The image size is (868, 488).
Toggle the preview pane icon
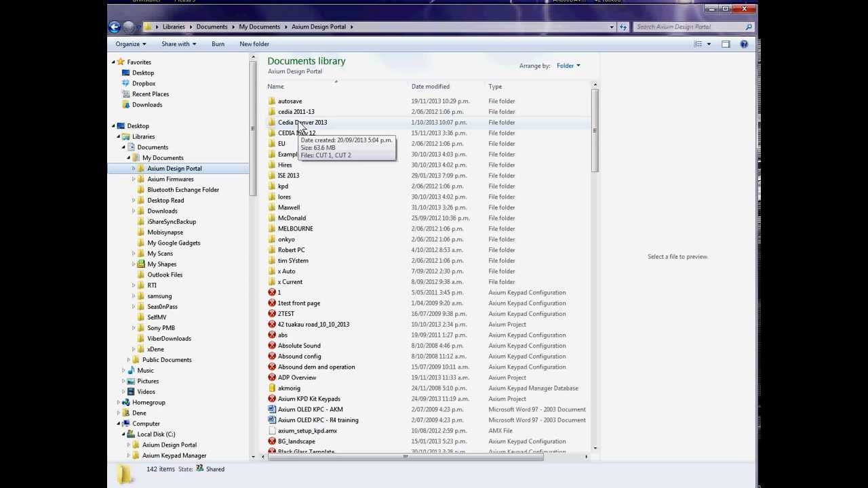pos(726,44)
